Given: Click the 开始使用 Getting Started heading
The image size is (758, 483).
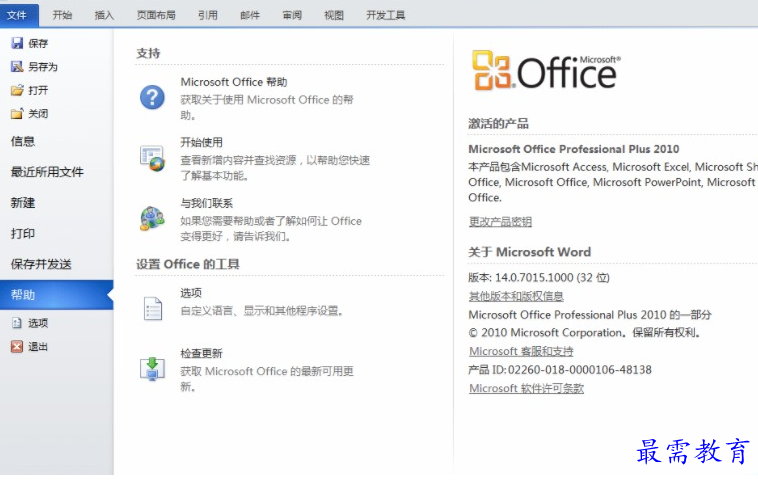Looking at the screenshot, I should [x=201, y=142].
